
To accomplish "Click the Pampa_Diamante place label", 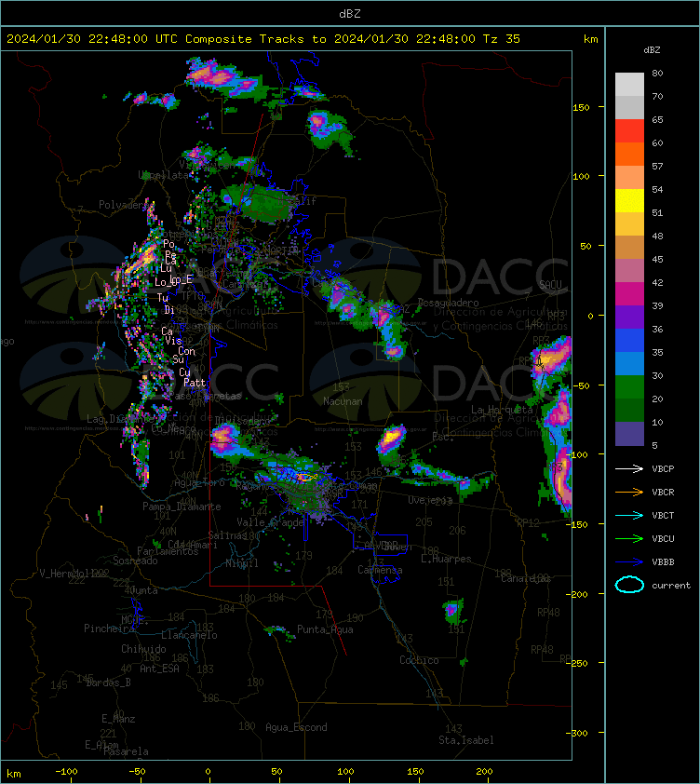I will click(182, 507).
